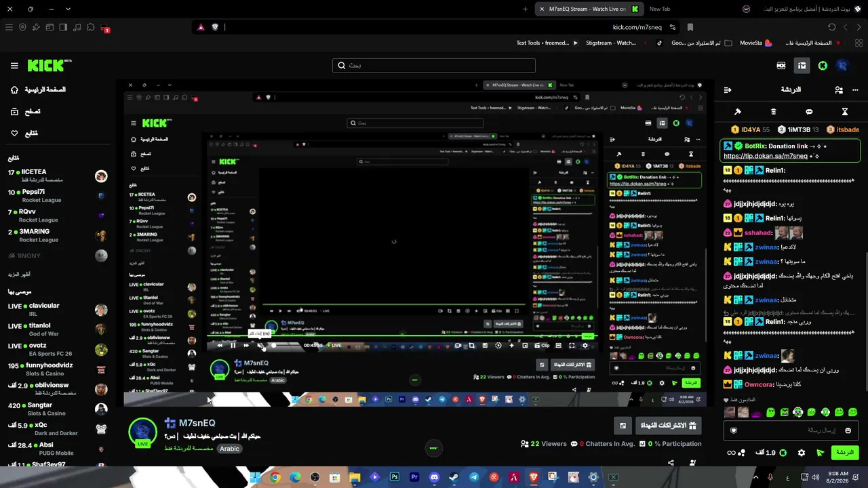Viewport: 868px width, 488px height.
Task: Click the Brave Rewards triangle icon
Action: (x=201, y=27)
